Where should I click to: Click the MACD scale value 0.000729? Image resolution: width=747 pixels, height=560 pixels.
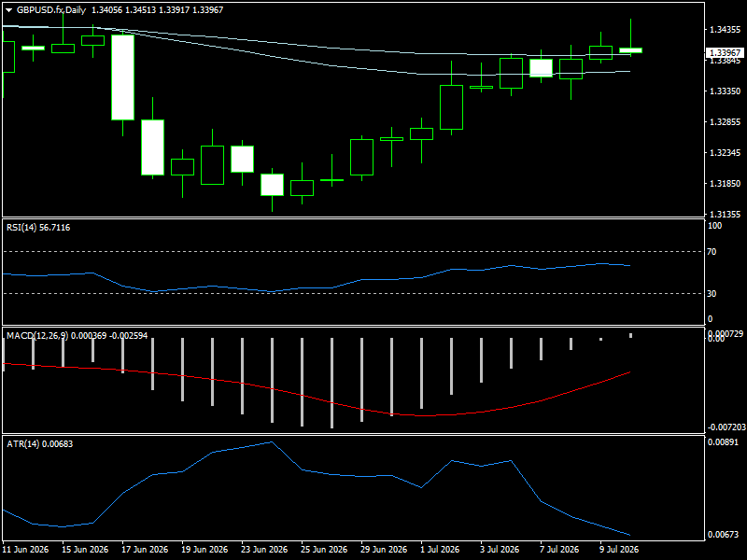pyautogui.click(x=726, y=334)
